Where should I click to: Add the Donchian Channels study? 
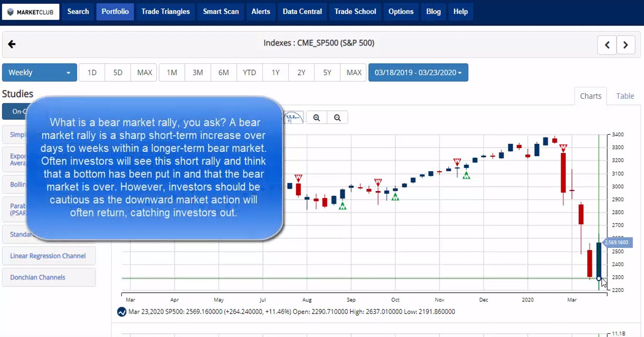(x=49, y=277)
